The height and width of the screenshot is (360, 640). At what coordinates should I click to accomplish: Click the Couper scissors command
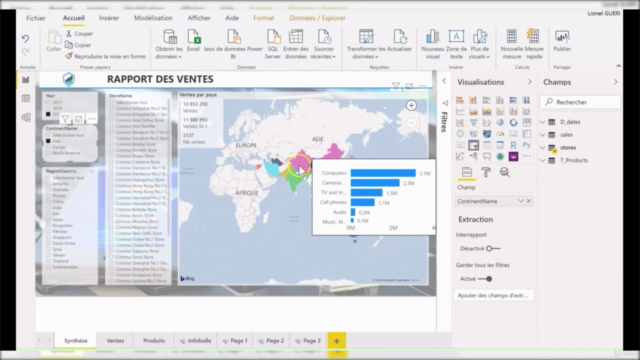pos(79,33)
